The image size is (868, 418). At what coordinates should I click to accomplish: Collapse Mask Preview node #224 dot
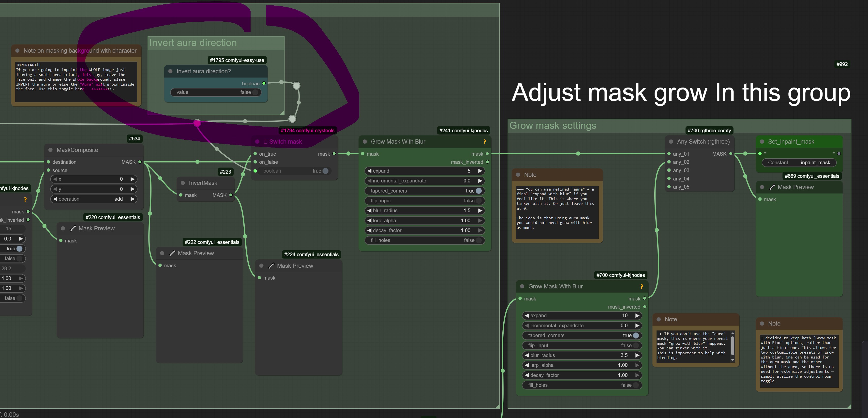[x=261, y=266]
